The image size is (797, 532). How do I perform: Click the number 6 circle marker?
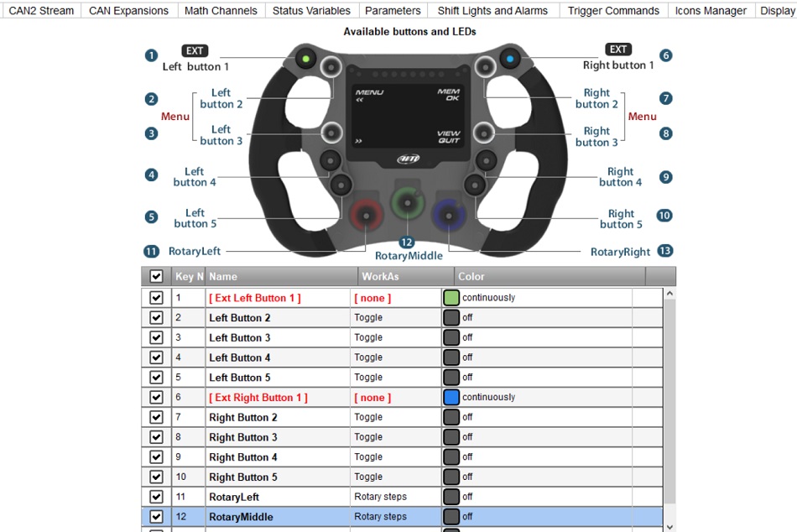(x=665, y=55)
